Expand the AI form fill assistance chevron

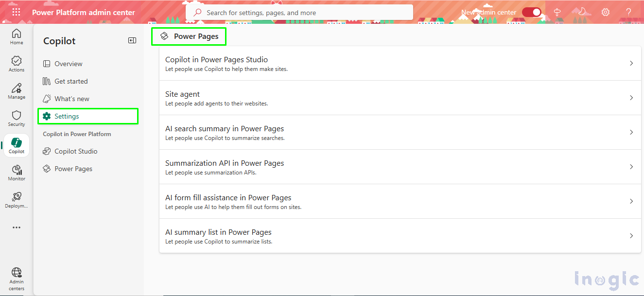(x=631, y=201)
